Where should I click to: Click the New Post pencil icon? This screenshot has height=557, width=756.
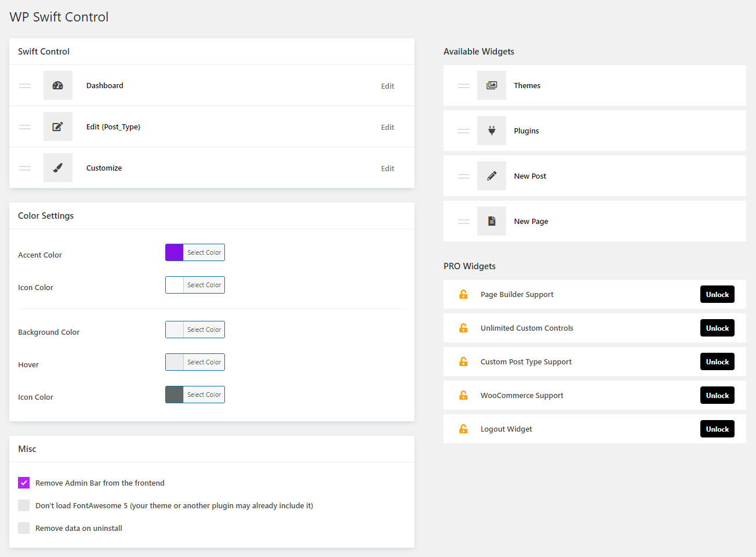492,176
